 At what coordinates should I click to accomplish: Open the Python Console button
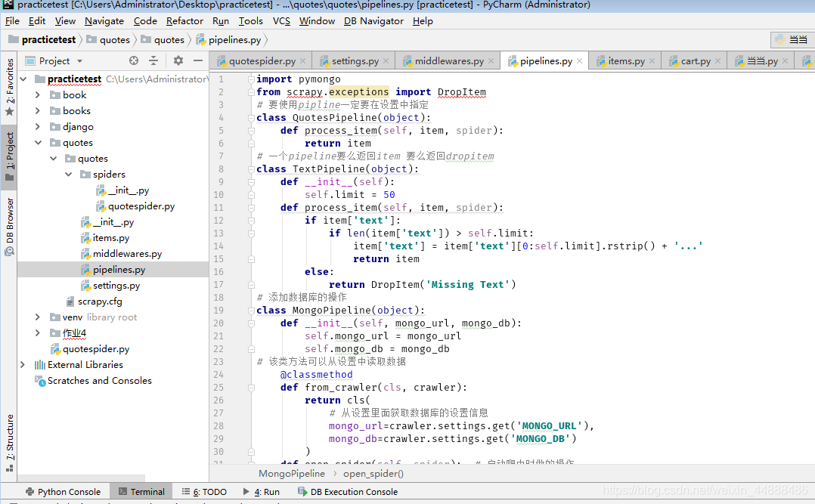pyautogui.click(x=63, y=491)
